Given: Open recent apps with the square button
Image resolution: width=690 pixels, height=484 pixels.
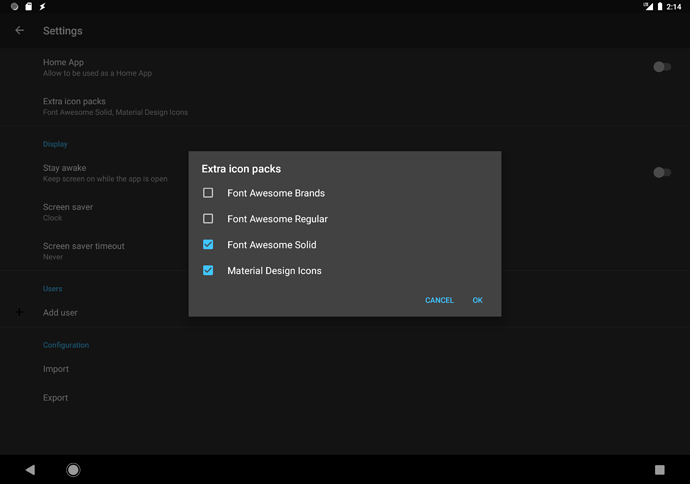Looking at the screenshot, I should click(x=659, y=469).
